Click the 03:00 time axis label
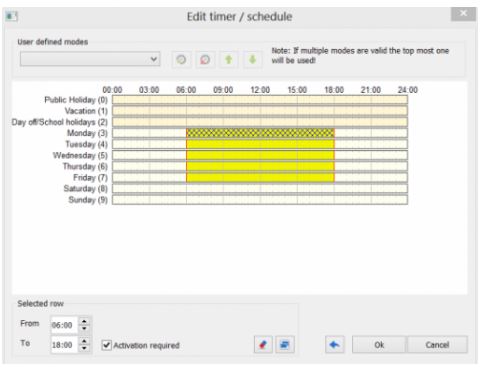 point(149,90)
